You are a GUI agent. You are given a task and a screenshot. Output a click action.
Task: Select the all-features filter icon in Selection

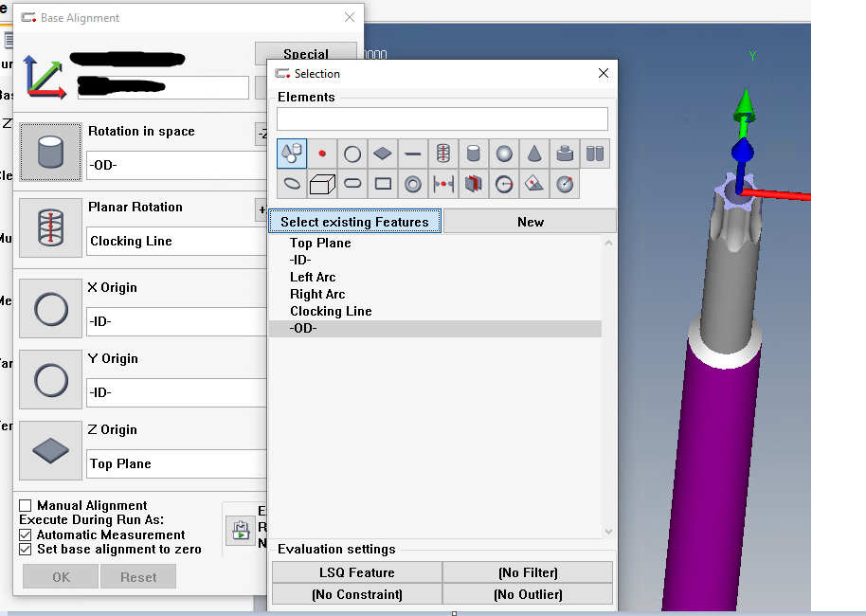point(292,153)
